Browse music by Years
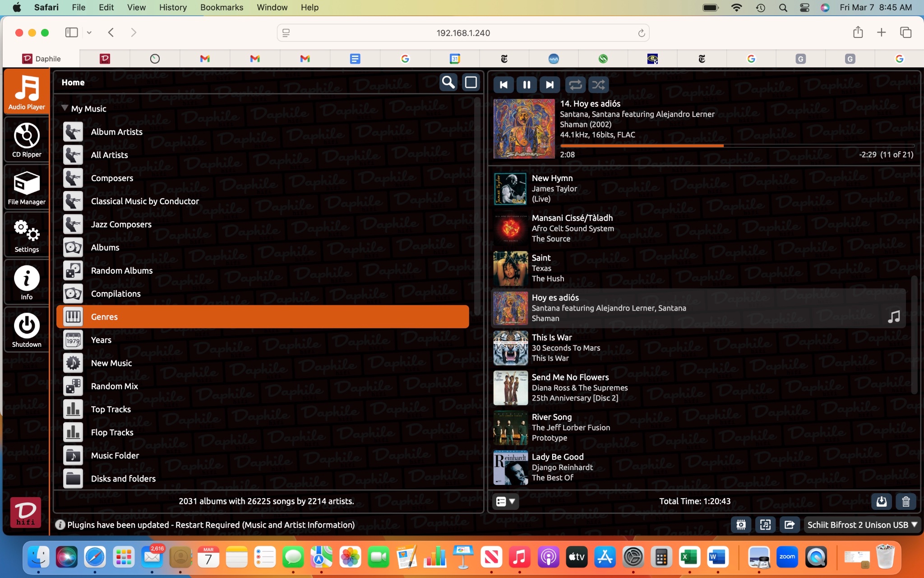The width and height of the screenshot is (924, 578). pos(263,340)
